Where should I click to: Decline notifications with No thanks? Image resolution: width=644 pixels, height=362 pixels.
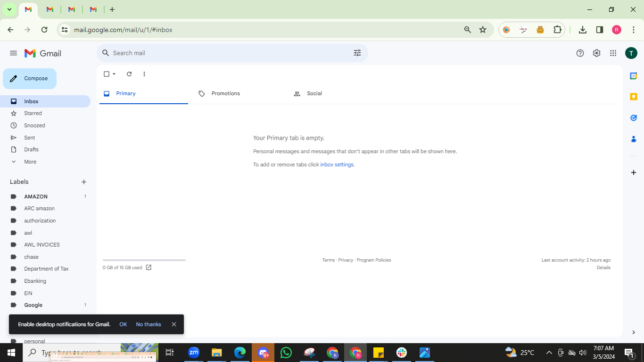149,324
